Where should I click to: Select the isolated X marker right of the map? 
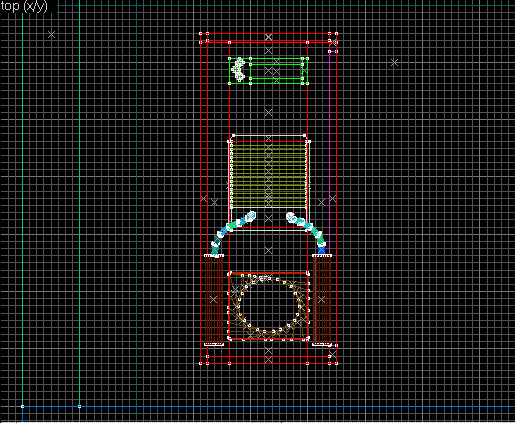[x=394, y=62]
